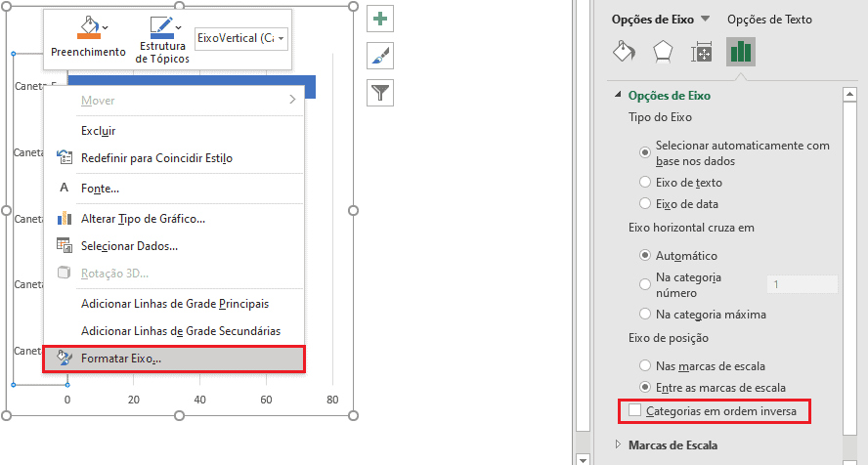
Task: Open the Mover submenu arrow
Action: click(x=292, y=100)
